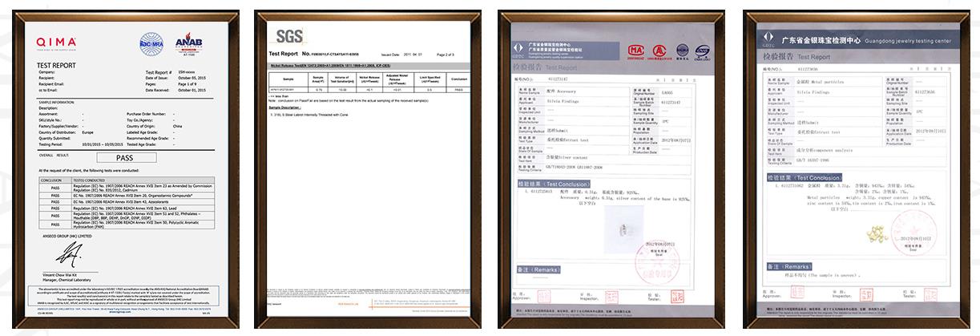The width and height of the screenshot is (980, 336).
Task: Click the QIMA logo on first certificate
Action: [55, 43]
